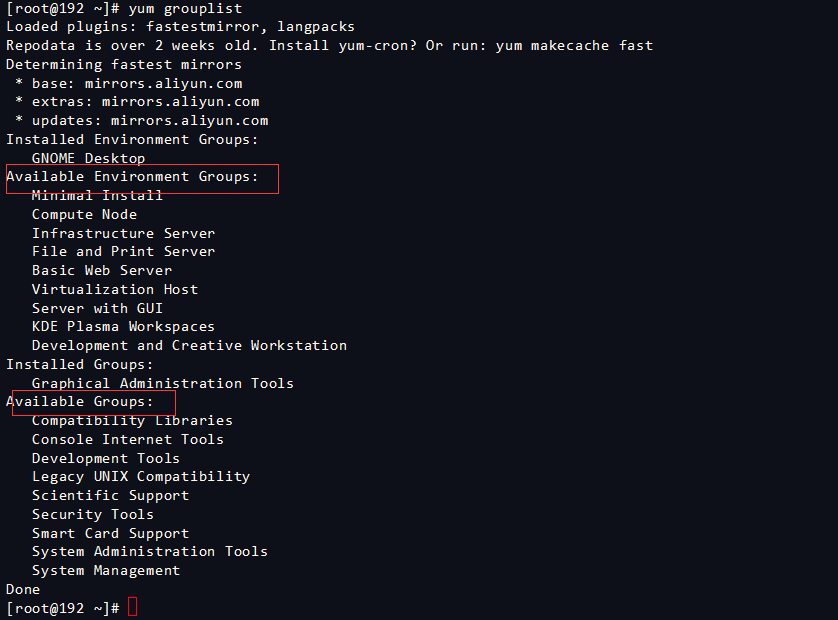The width and height of the screenshot is (838, 620).
Task: Click the 'Virtualization Host' entry
Action: (114, 289)
